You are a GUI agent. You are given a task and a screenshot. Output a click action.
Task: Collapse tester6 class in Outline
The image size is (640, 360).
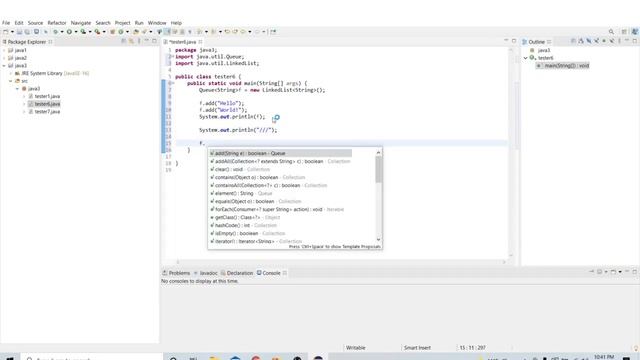[x=526, y=58]
